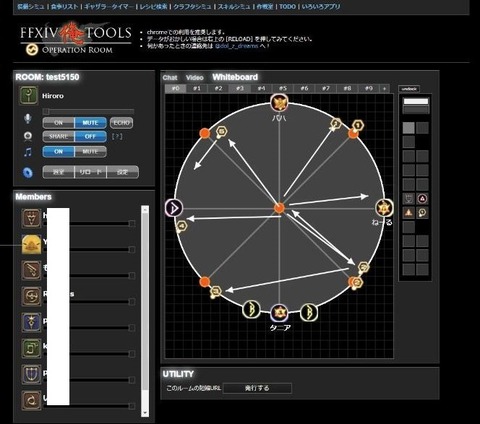Select the numbered speech marker palette icon
480x424 pixels.
[422, 213]
